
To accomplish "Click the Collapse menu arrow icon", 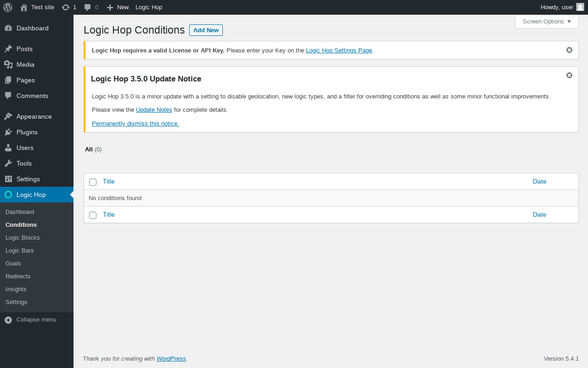I will point(8,320).
